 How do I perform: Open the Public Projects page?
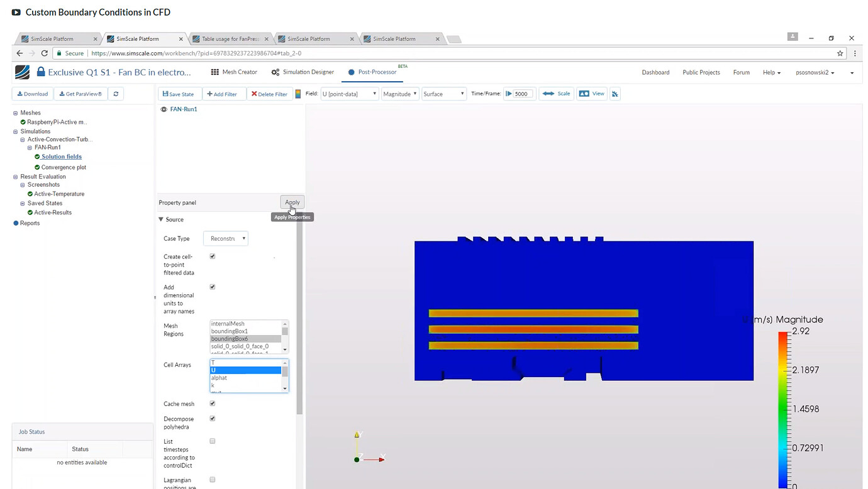pyautogui.click(x=701, y=72)
